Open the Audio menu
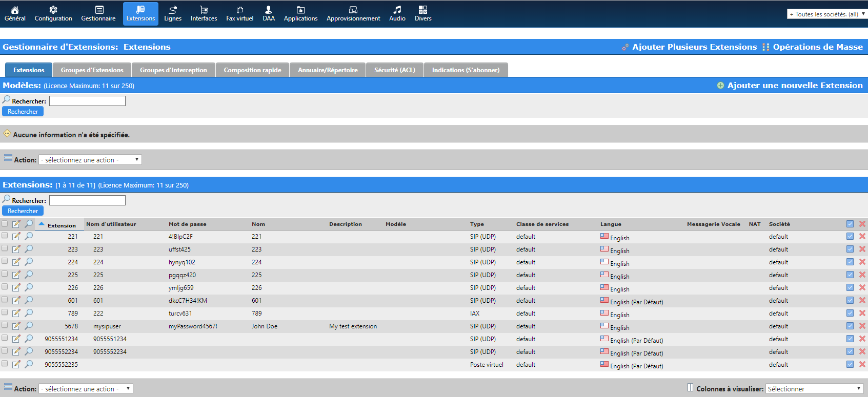The height and width of the screenshot is (397, 868). (397, 14)
